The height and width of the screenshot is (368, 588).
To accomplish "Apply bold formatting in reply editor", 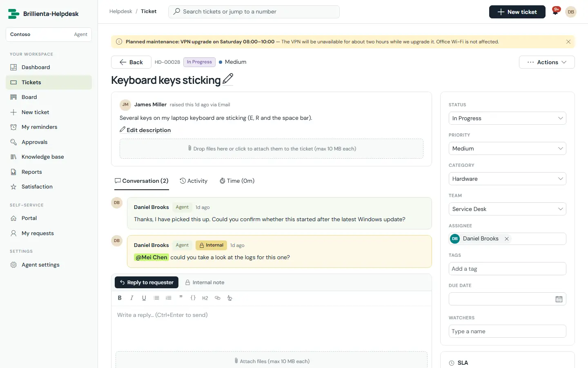I will coord(120,298).
